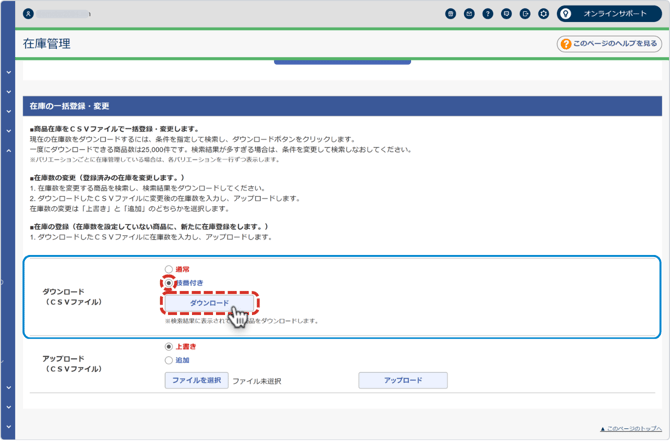
Task: Open the mail icon in header
Action: [469, 14]
